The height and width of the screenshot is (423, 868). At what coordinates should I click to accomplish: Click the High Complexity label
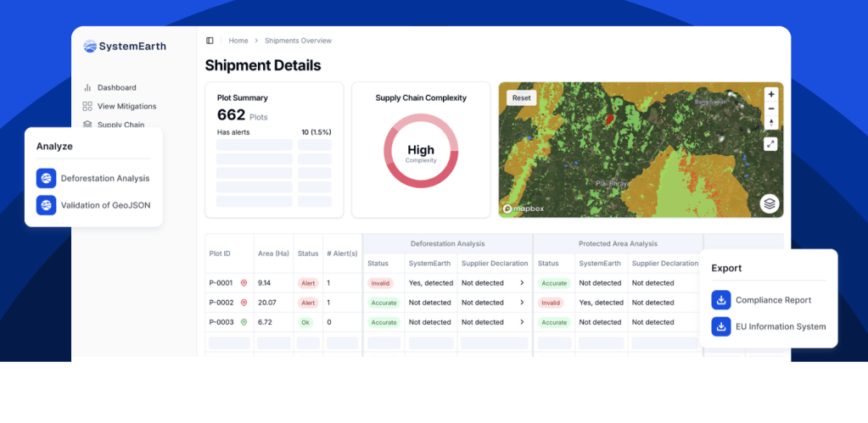pos(421,153)
